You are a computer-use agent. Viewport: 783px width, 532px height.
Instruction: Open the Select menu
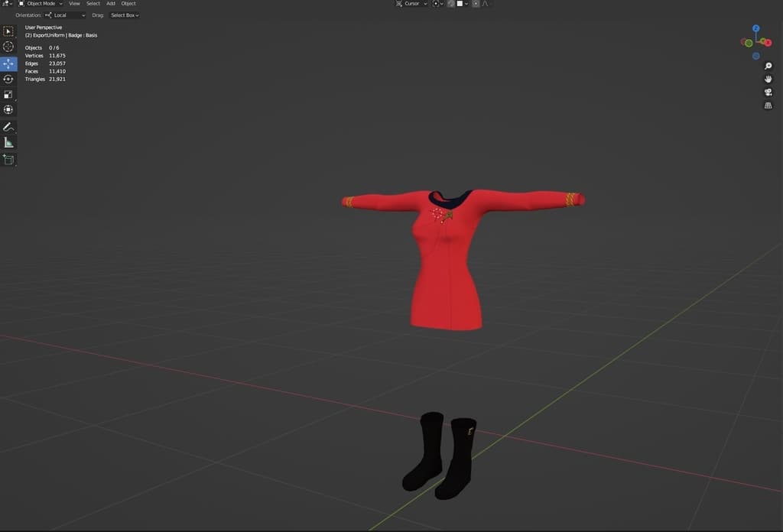pos(93,4)
